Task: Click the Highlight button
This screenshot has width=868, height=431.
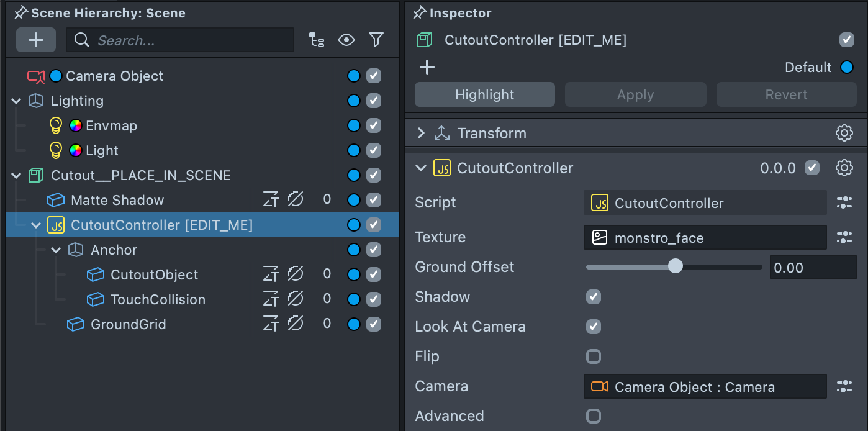Action: [x=484, y=94]
